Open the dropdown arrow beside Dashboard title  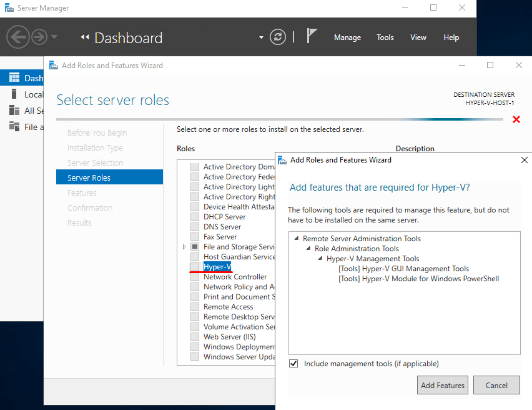coord(261,37)
